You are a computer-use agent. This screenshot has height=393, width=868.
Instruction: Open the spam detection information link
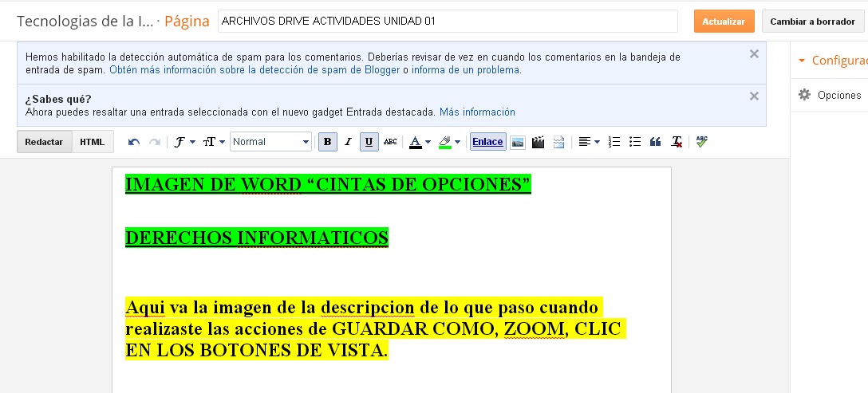(254, 70)
